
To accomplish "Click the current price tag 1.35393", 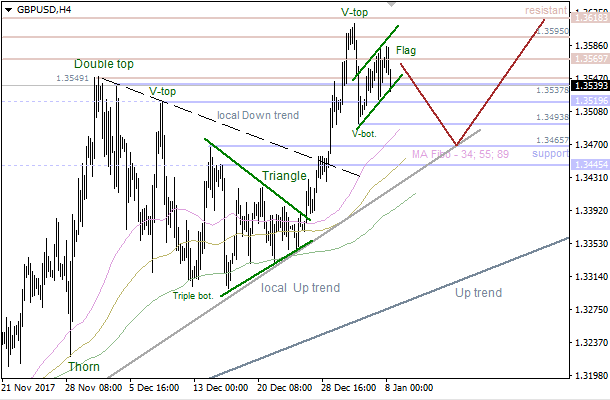I will coord(588,85).
